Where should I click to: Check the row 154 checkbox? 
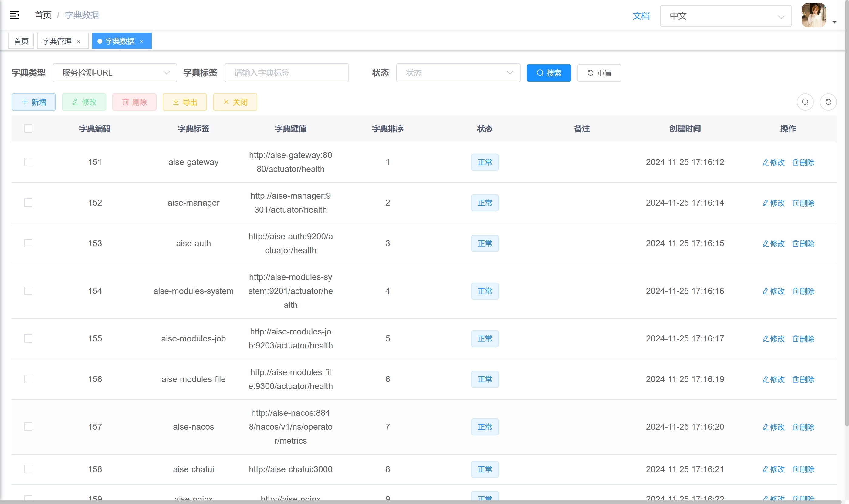click(28, 291)
